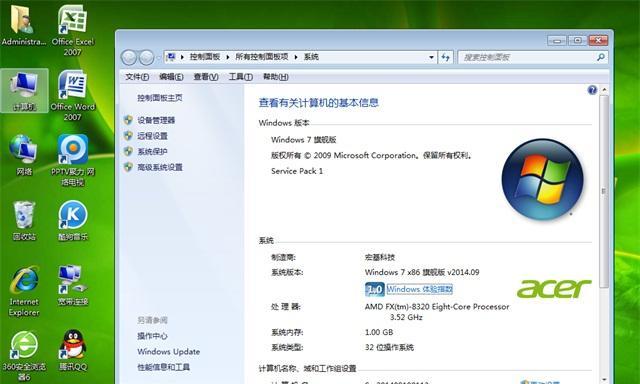Open the 查看(V) menu
640x384 pixels.
point(206,77)
